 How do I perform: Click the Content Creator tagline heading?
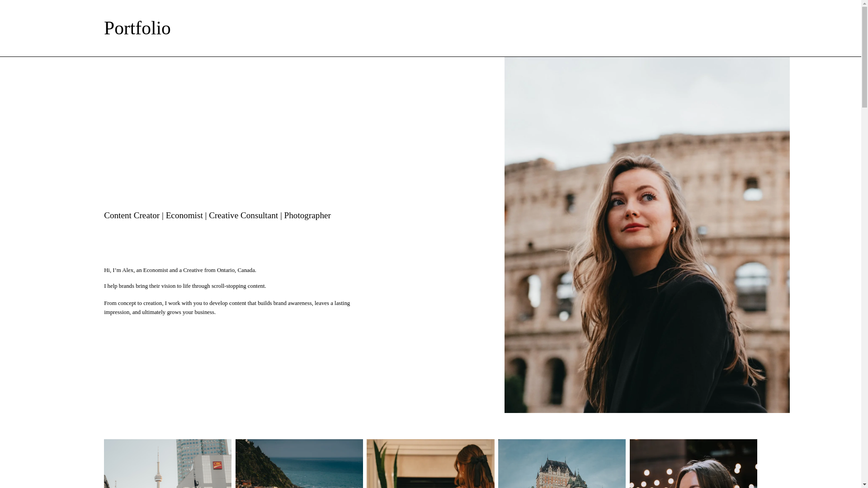coord(217,216)
